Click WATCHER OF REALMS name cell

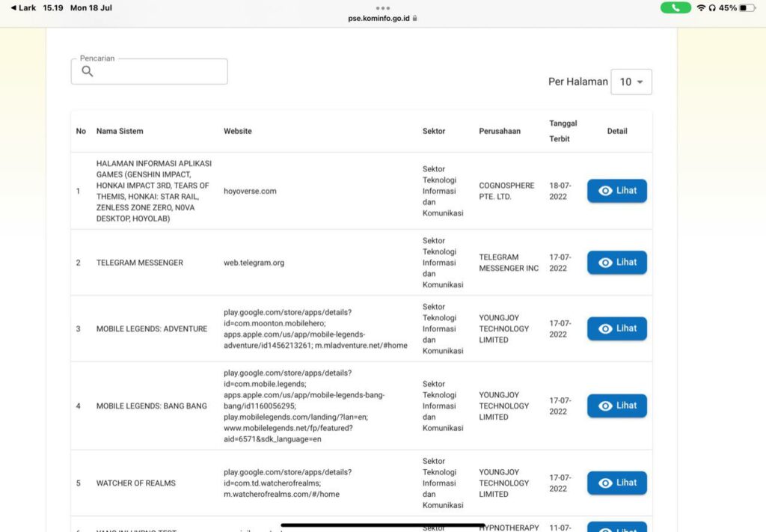(136, 483)
